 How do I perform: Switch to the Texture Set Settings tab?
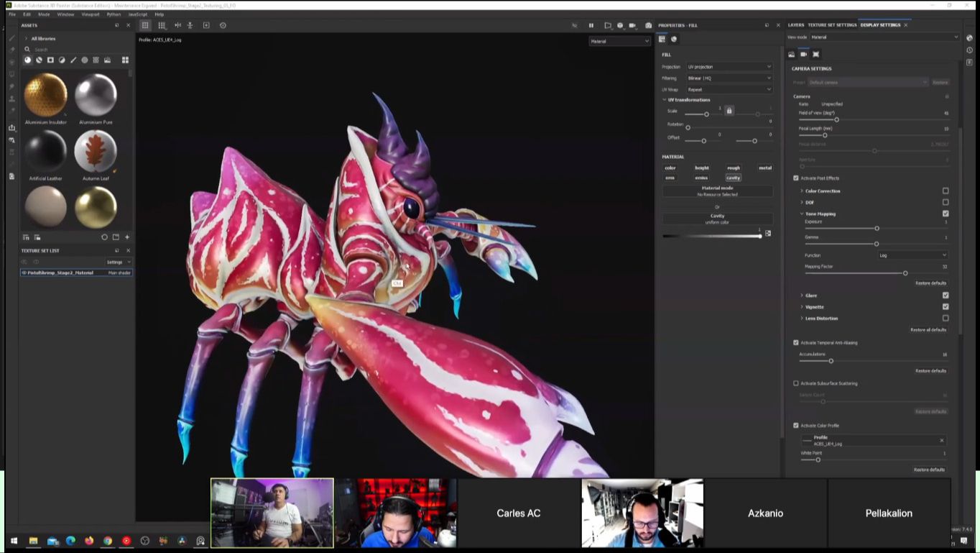click(x=832, y=25)
